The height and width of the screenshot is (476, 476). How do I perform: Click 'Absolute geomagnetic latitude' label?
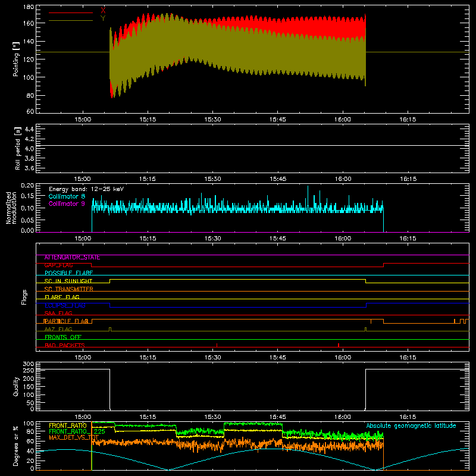click(x=411, y=425)
